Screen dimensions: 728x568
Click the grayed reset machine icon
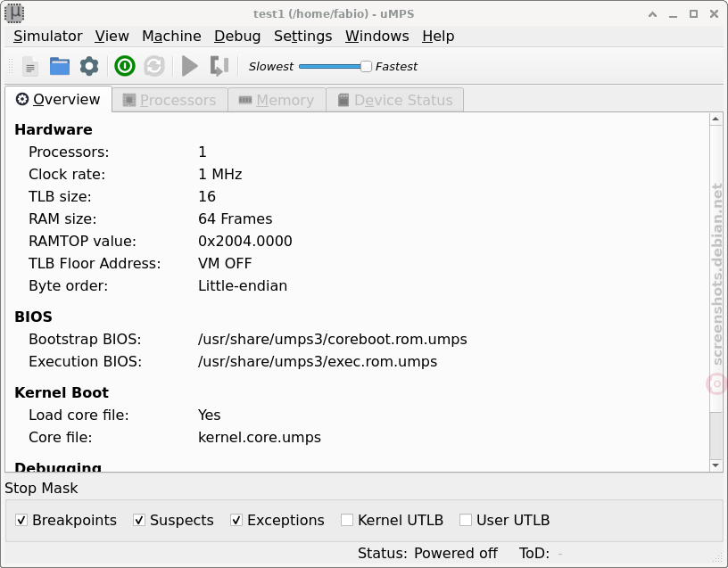coord(154,66)
